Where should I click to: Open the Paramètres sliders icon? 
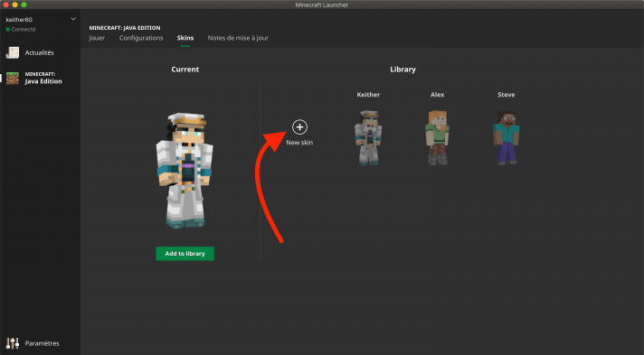click(x=13, y=343)
